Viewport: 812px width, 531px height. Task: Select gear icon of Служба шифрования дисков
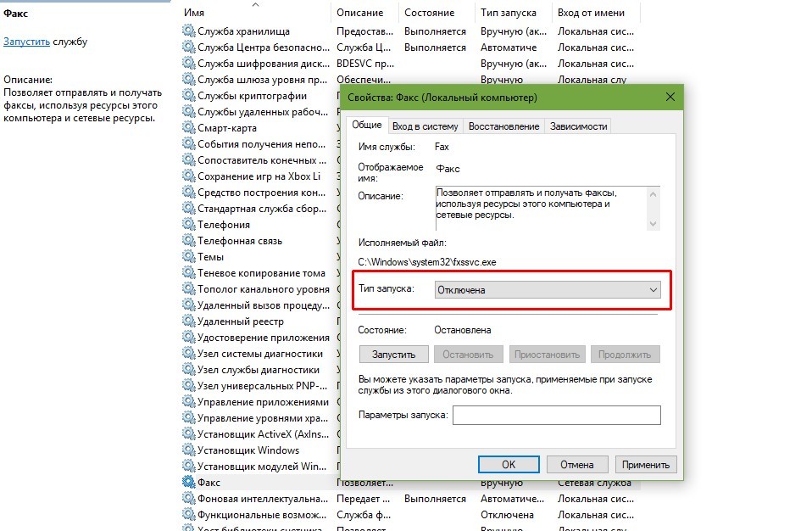(188, 64)
